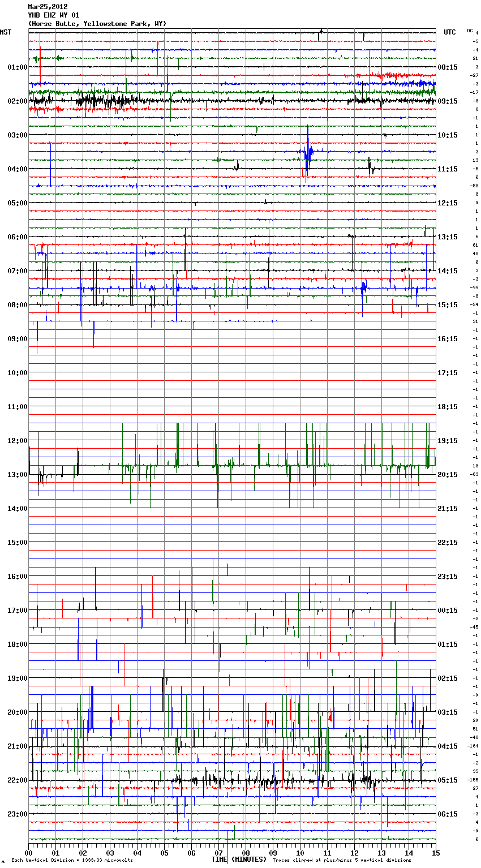The image size is (481, 868).
Task: Select the 17:00 MST time label
Action: coord(17,610)
